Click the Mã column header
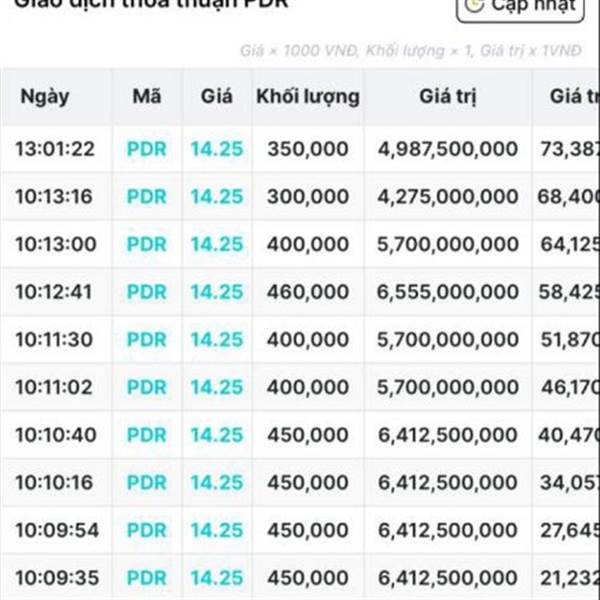 (x=147, y=97)
